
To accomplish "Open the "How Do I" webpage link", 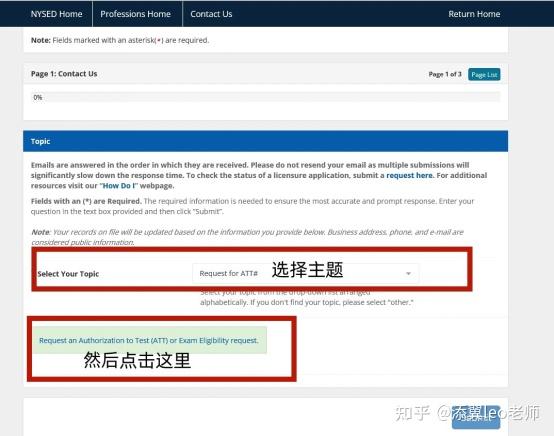I will [119, 186].
